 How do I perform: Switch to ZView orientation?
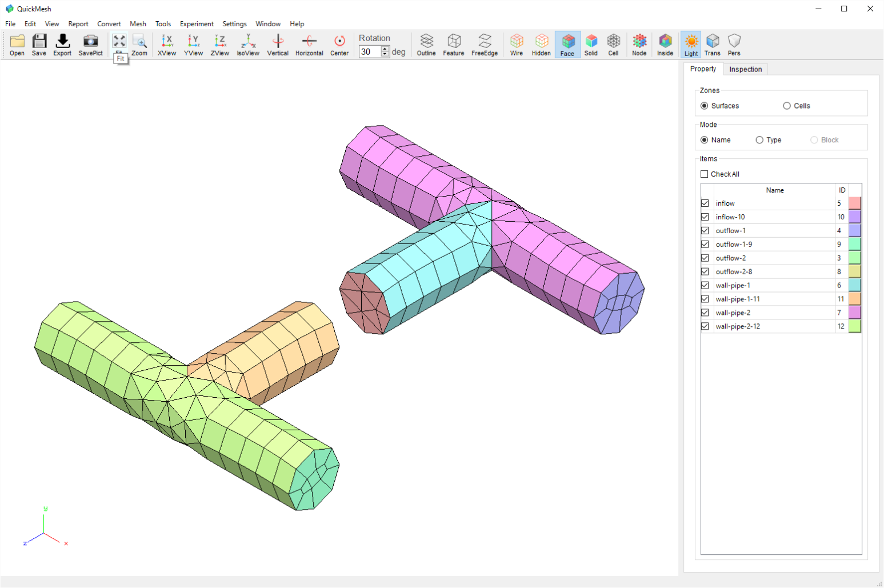(x=220, y=45)
